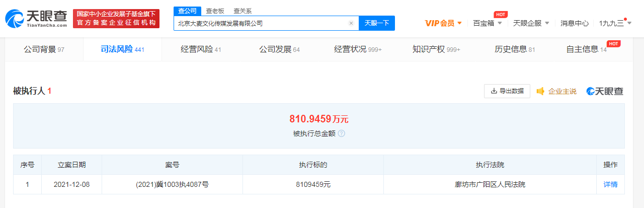
Task: Switch to the 查关系 search tab
Action: coord(243,11)
